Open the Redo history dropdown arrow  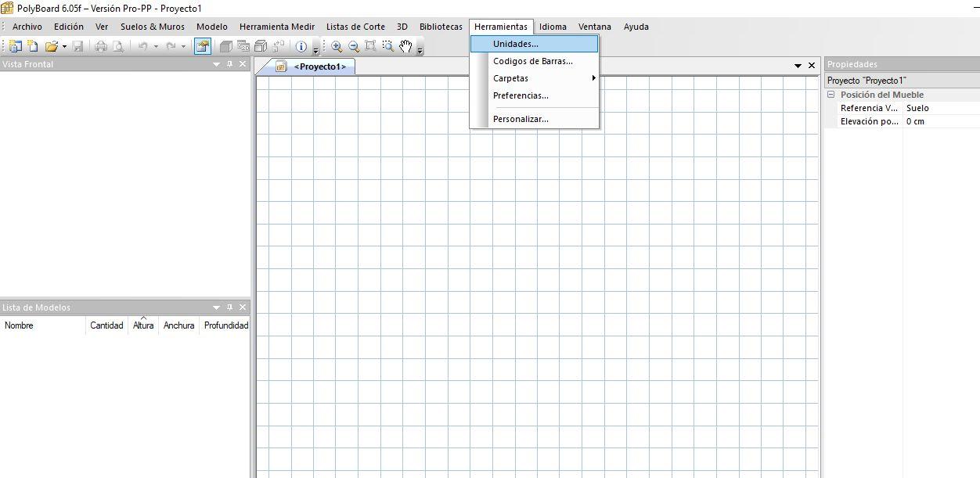pos(183,46)
